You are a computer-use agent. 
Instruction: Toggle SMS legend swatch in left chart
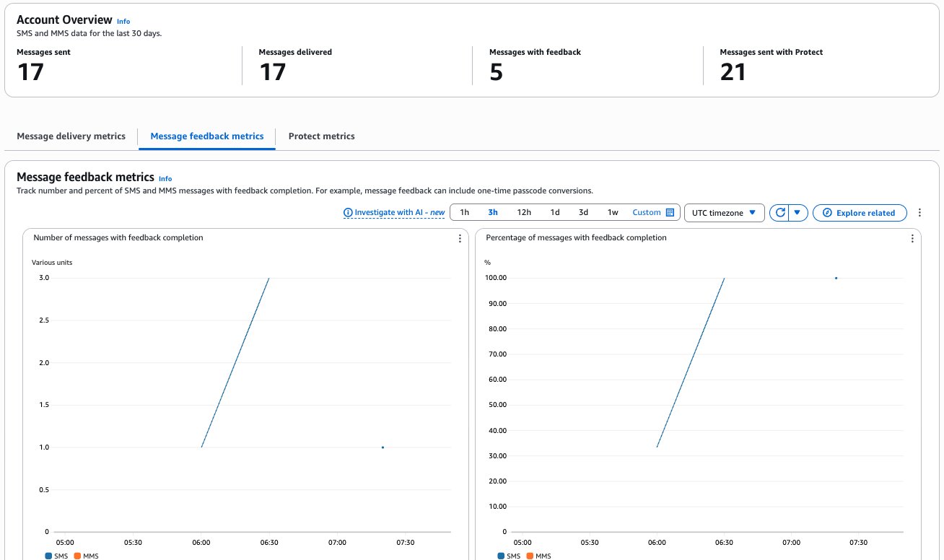[x=48, y=556]
